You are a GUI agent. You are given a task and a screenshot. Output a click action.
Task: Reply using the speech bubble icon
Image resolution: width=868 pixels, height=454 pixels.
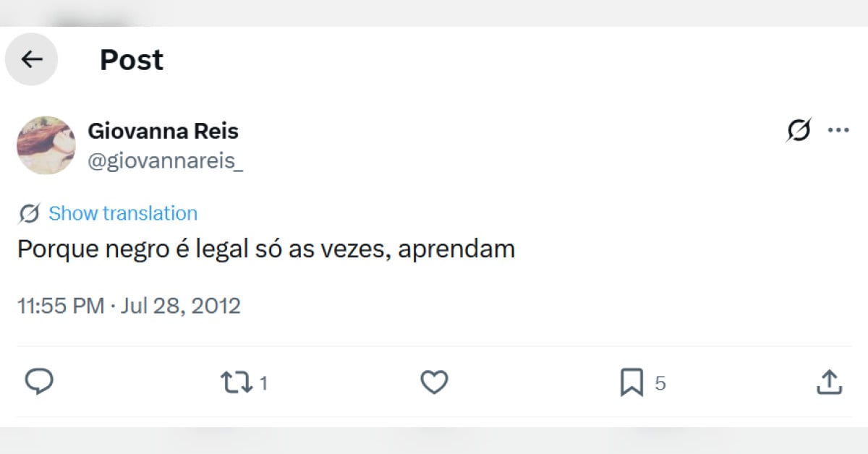pyautogui.click(x=39, y=382)
